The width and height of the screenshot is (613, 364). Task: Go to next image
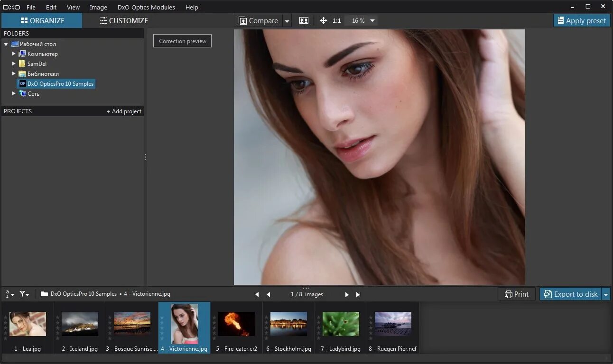(347, 294)
